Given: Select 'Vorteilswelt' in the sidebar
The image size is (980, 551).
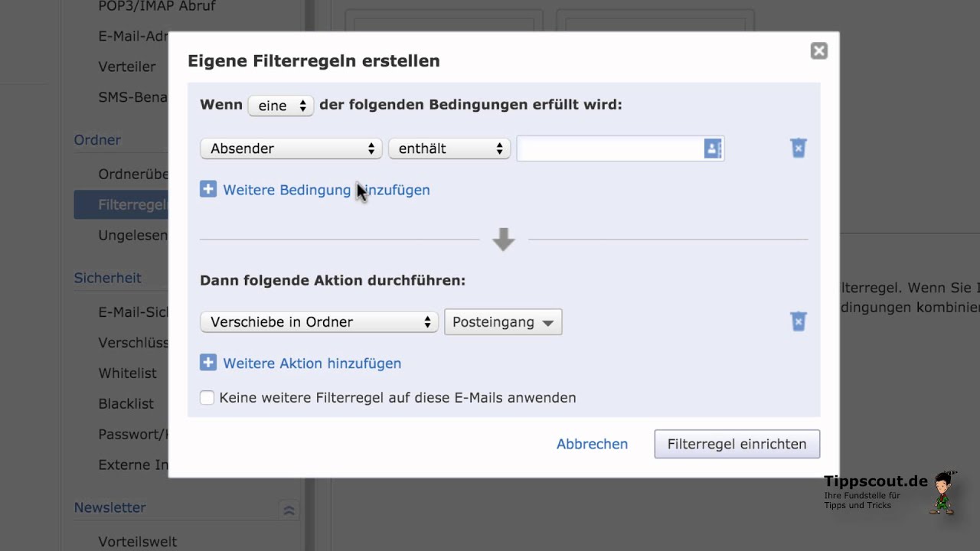Looking at the screenshot, I should tap(137, 542).
